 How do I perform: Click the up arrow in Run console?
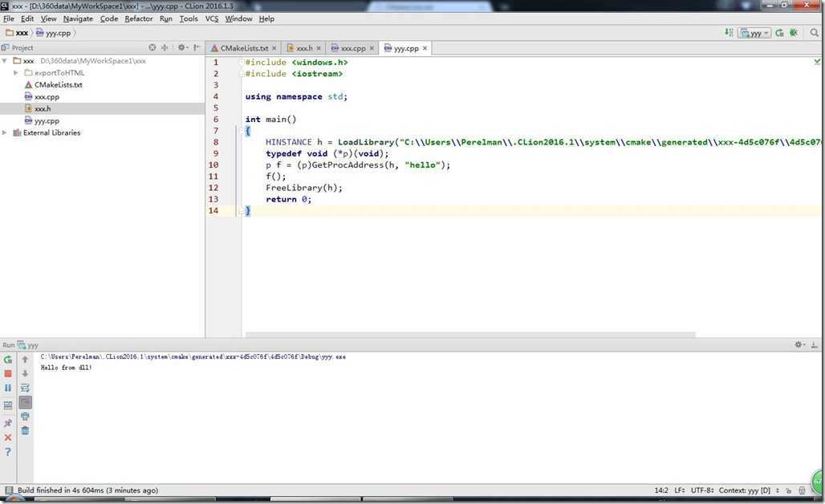(x=25, y=360)
